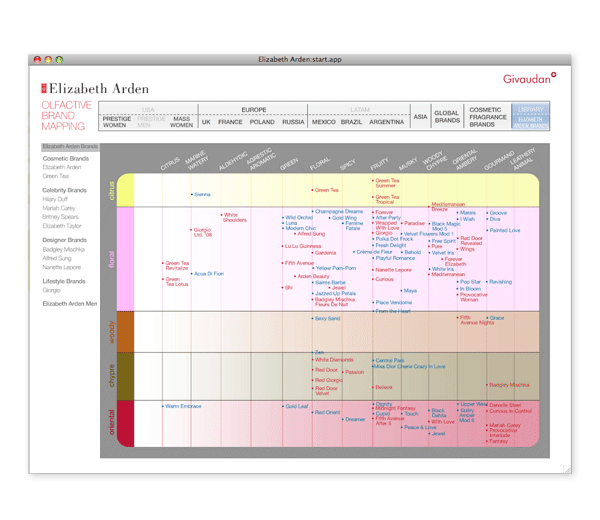
Task: Select Giorgio under Lifestyle Brands
Action: [52, 290]
